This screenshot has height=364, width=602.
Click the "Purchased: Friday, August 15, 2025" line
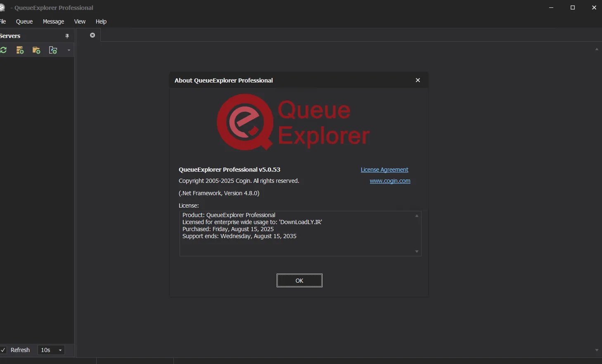coord(228,229)
